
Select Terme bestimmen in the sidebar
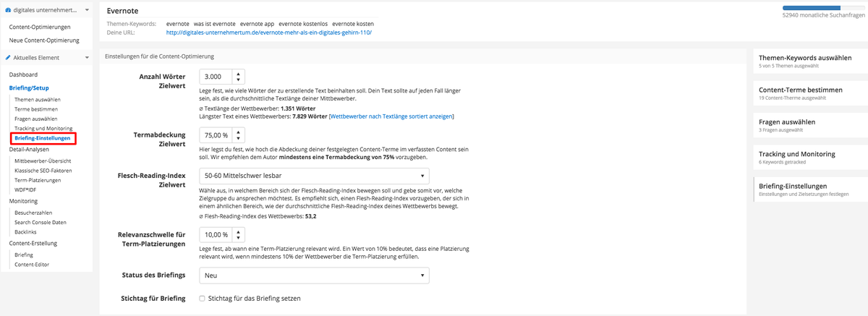(x=36, y=108)
